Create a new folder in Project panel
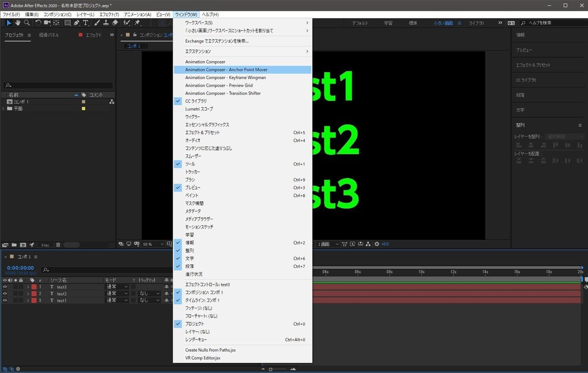The width and height of the screenshot is (588, 373). (14, 245)
